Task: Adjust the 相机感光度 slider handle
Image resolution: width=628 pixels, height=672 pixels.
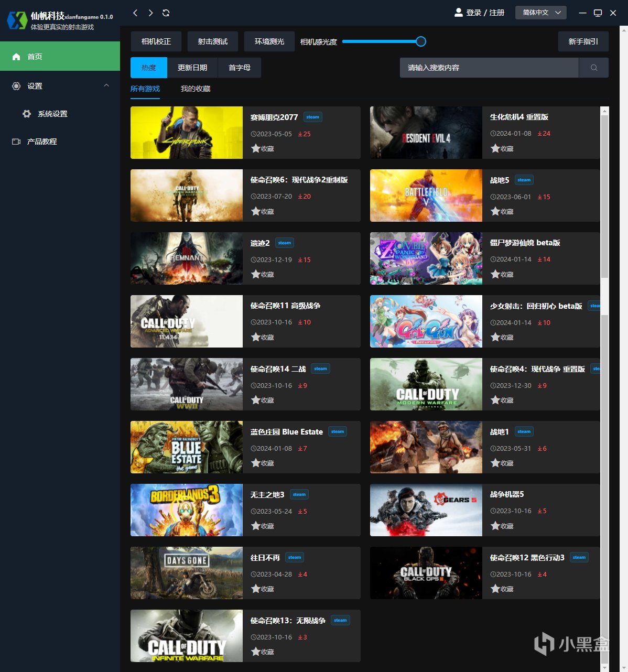Action: pyautogui.click(x=421, y=41)
